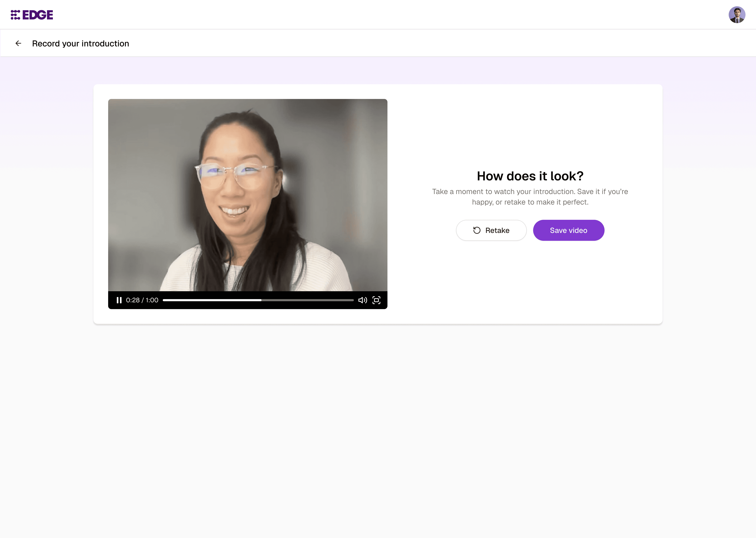Enter fullscreen mode for the video
This screenshot has height=538, width=756.
tap(376, 300)
